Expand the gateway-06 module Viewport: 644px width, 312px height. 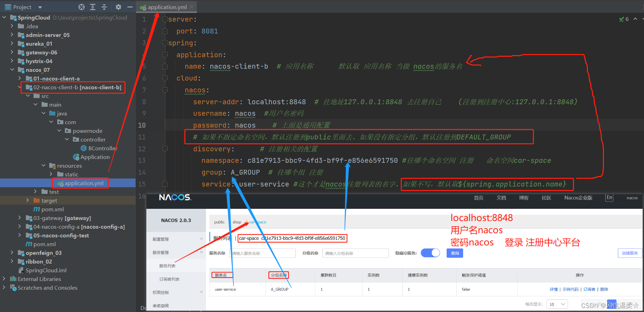[x=12, y=52]
